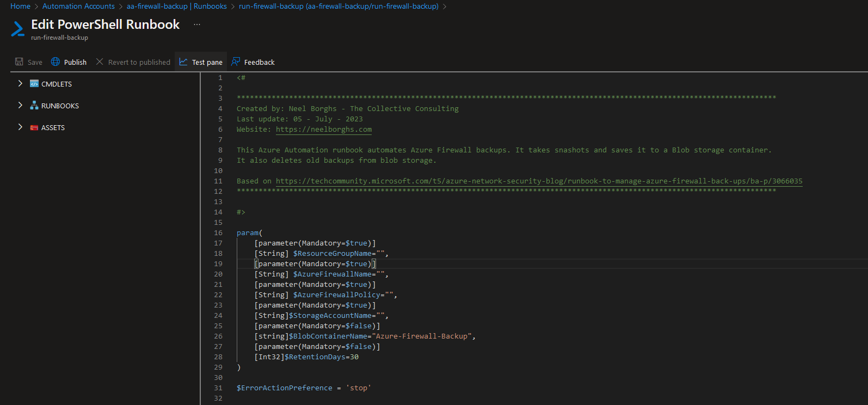This screenshot has width=868, height=405.
Task: Open the techcommunity.microsoft.com link in code
Action: pyautogui.click(x=539, y=181)
